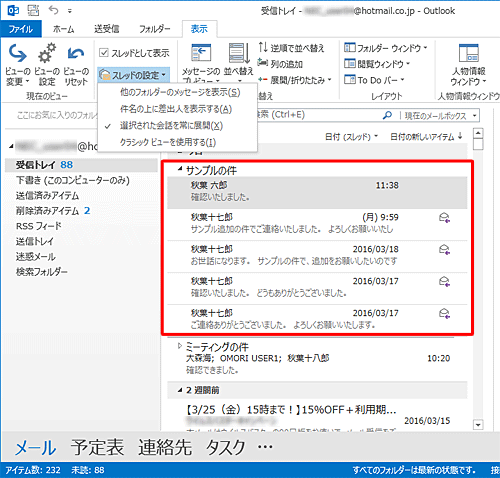Open quick access toolbar customize arrow
This screenshot has height=478, width=500.
(x=70, y=11)
